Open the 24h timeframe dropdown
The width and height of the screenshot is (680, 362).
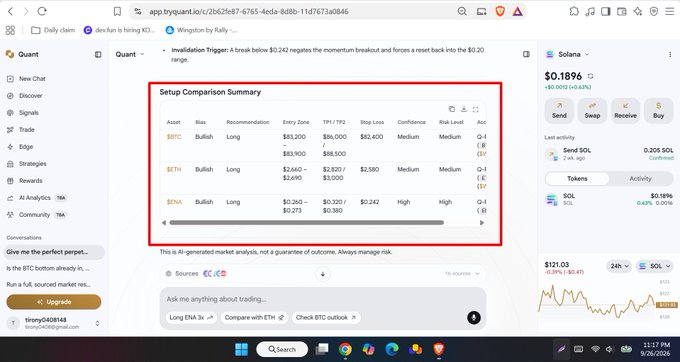click(619, 266)
